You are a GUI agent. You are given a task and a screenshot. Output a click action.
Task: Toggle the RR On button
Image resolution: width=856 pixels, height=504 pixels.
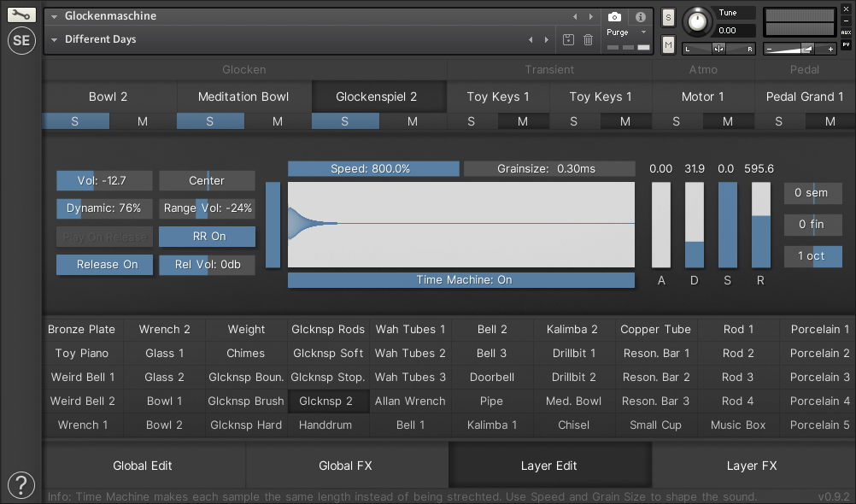(207, 237)
